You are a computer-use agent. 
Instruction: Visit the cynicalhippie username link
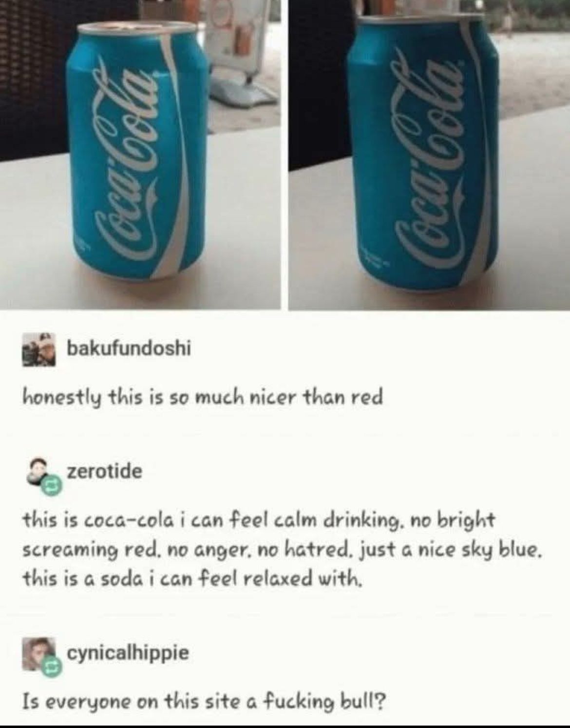[x=128, y=653]
